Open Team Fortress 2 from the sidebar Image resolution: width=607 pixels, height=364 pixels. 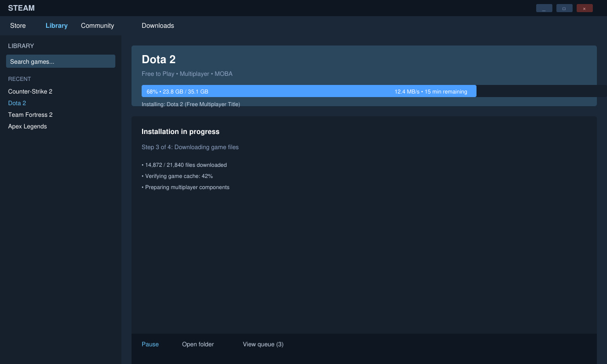(30, 115)
